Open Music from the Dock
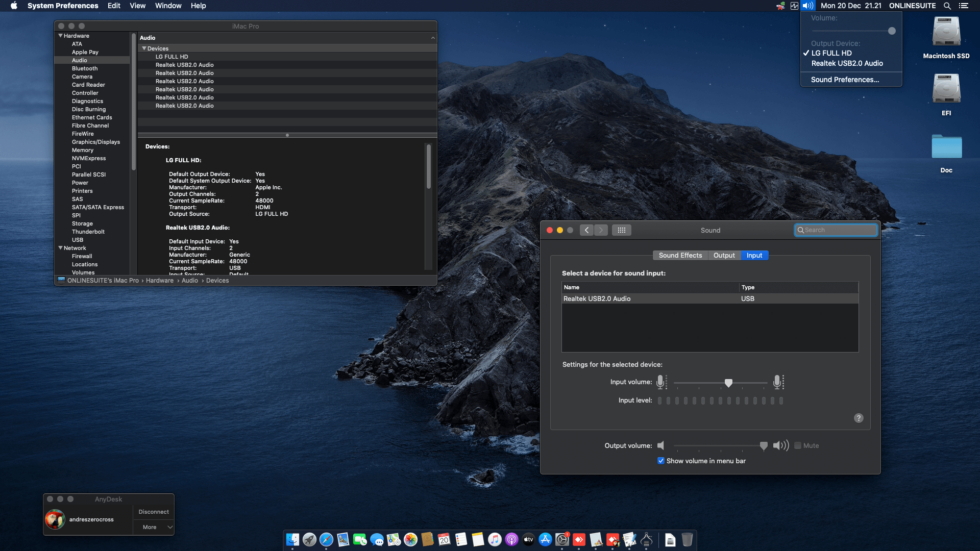This screenshot has height=551, width=980. (x=495, y=539)
